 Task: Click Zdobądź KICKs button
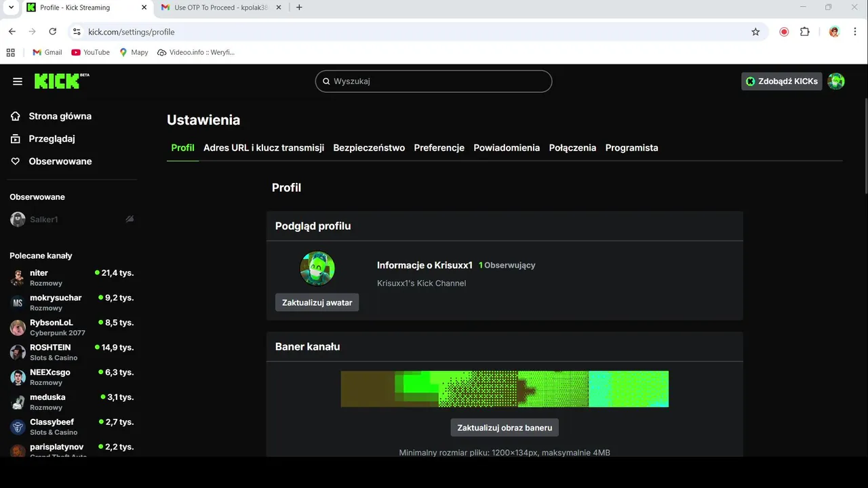(782, 81)
